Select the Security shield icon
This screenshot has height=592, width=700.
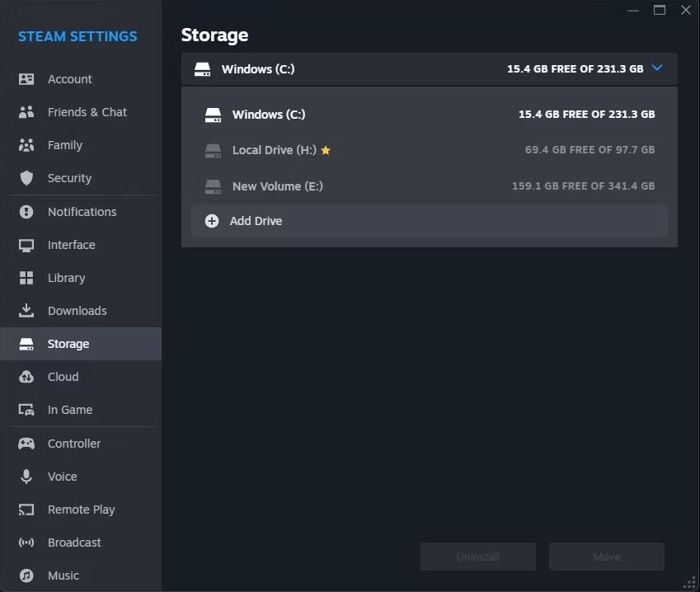[26, 178]
